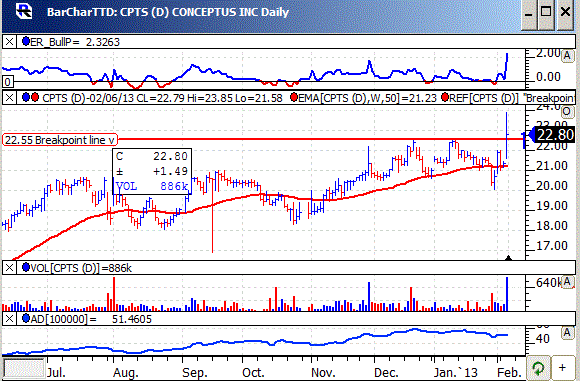Click the VOL[CPTS (D)]=886k label

pos(81,268)
